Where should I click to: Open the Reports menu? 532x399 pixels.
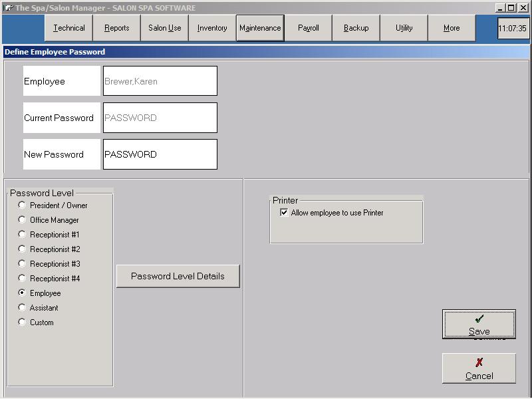pyautogui.click(x=117, y=28)
